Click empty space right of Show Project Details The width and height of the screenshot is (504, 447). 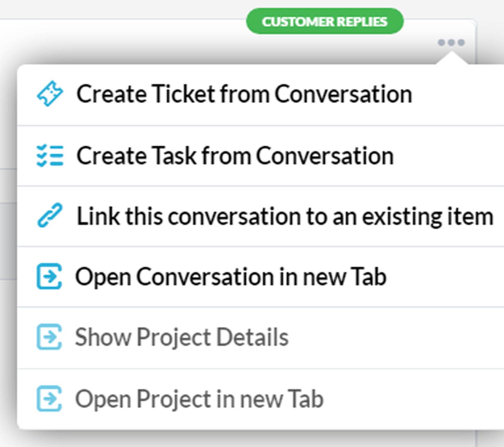pos(397,338)
